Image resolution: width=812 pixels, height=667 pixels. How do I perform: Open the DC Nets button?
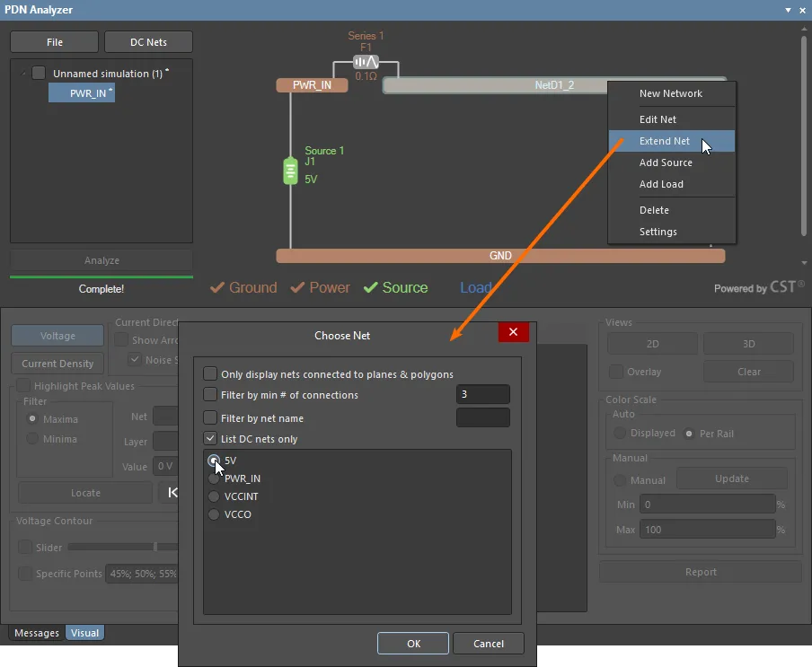pyautogui.click(x=148, y=42)
